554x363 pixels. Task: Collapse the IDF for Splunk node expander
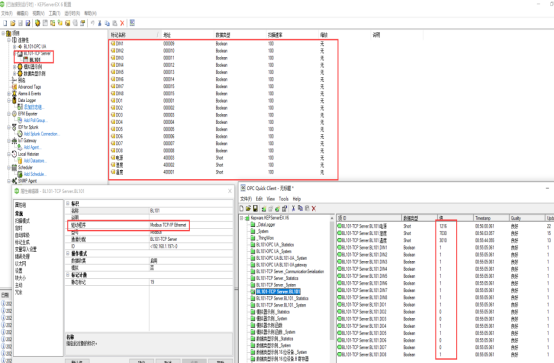click(9, 127)
